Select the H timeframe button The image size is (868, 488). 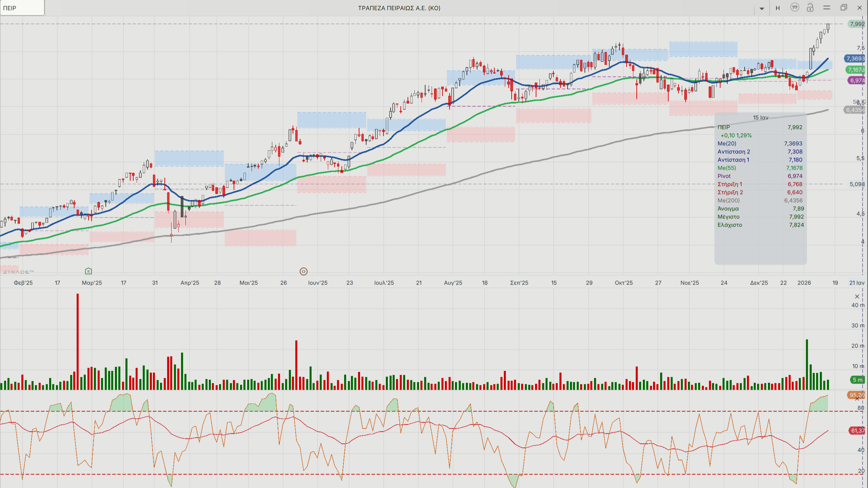coord(778,8)
